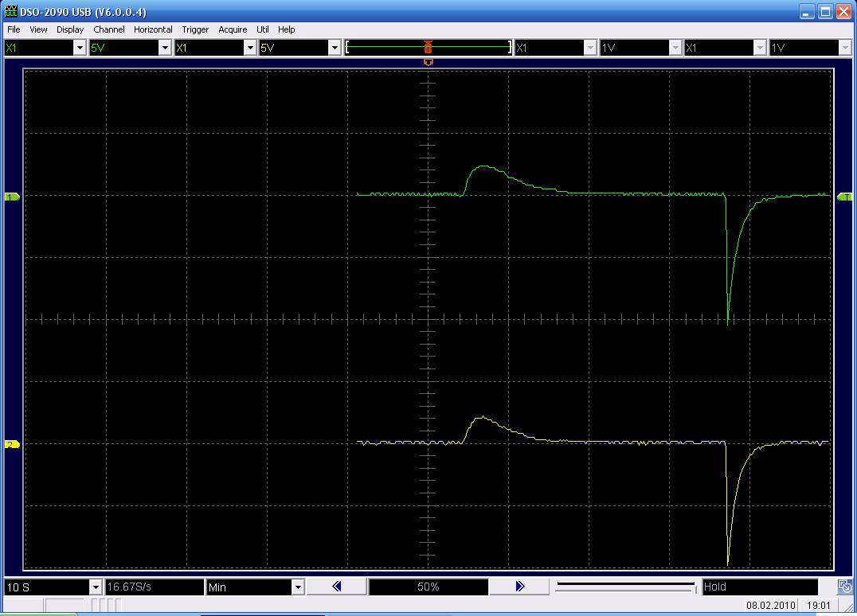
Task: Select the green channel 1 ground marker
Action: (12, 197)
